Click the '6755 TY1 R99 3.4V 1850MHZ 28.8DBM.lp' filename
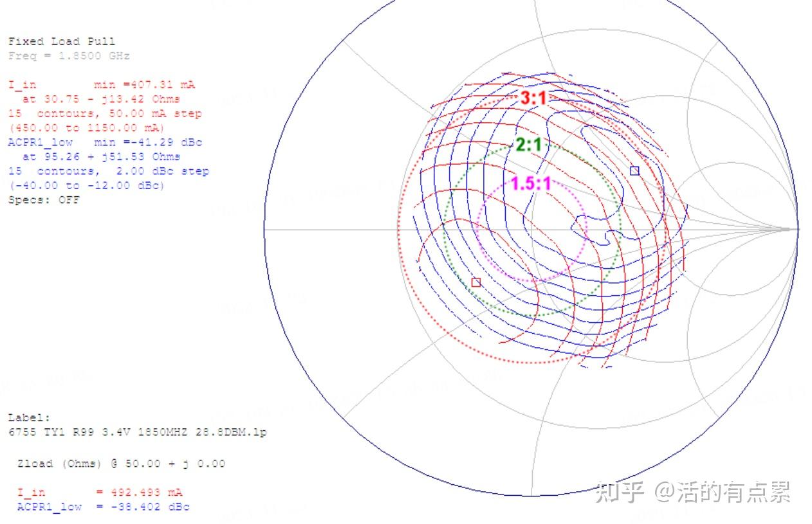The height and width of the screenshot is (524, 812). click(x=138, y=432)
